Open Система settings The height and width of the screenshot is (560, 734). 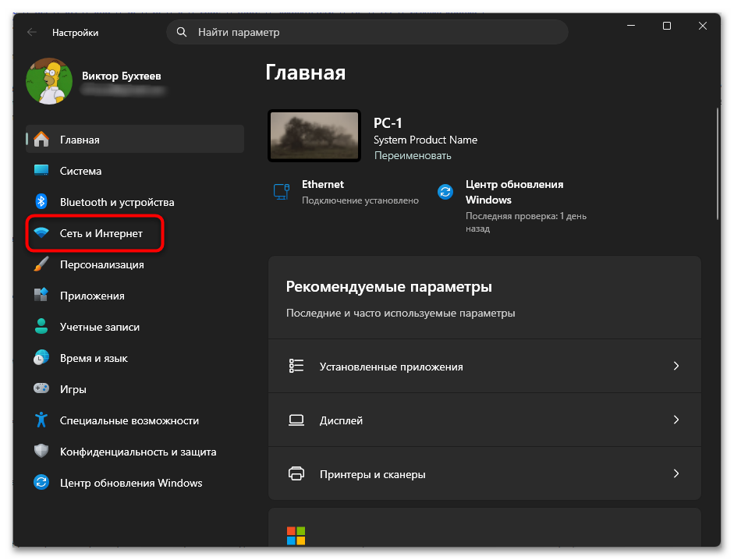point(135,171)
